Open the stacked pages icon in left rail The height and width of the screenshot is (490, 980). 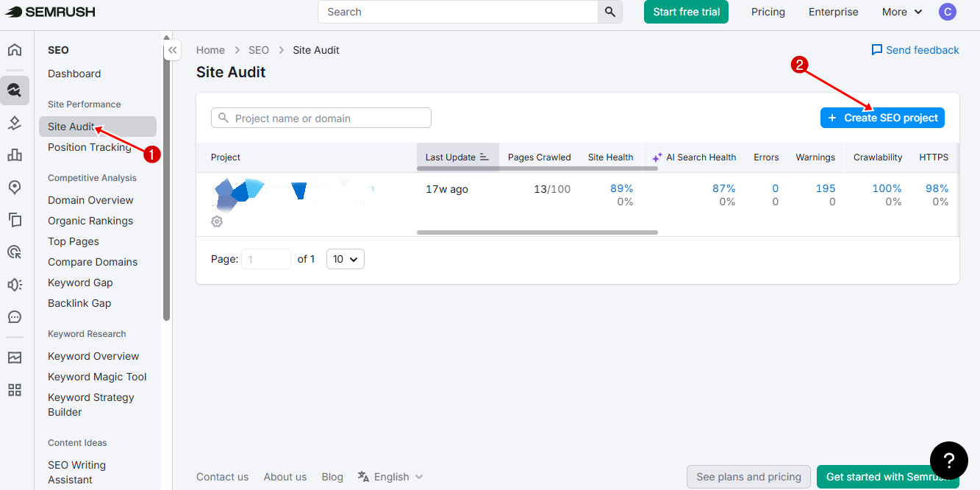(x=15, y=219)
